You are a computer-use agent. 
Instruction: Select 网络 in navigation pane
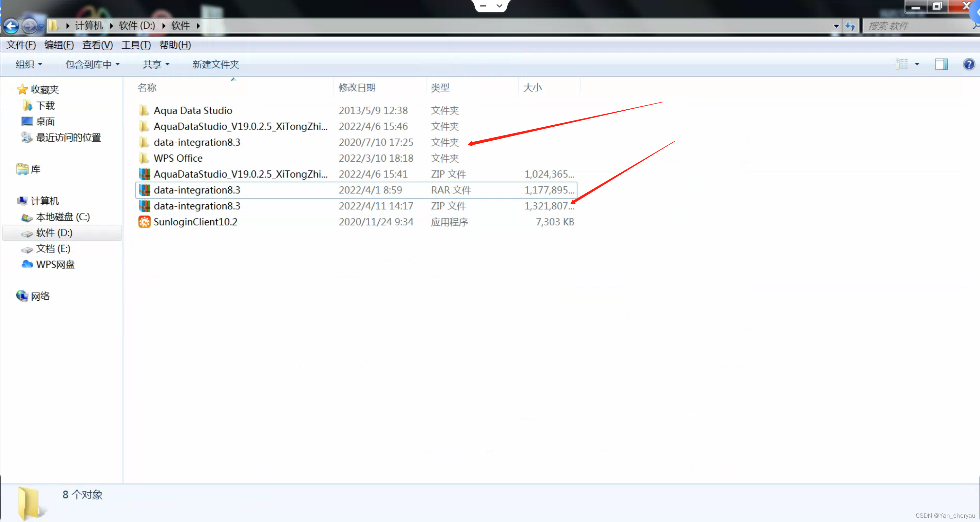tap(40, 296)
